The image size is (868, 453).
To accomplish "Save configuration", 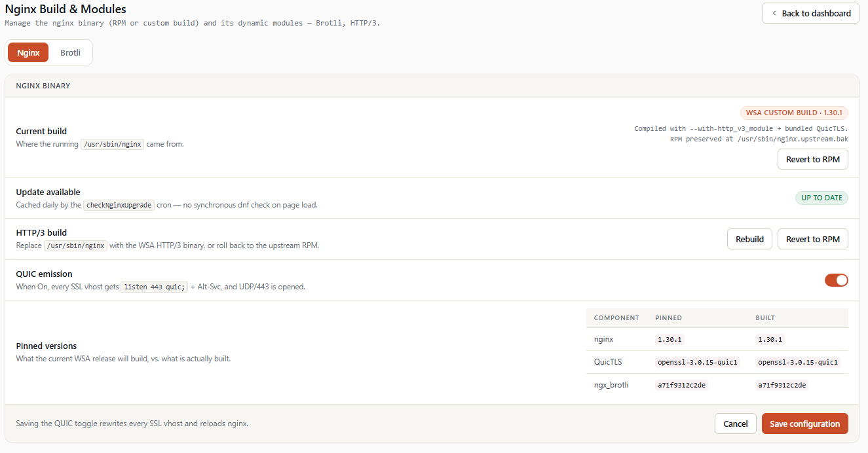I will click(x=804, y=424).
